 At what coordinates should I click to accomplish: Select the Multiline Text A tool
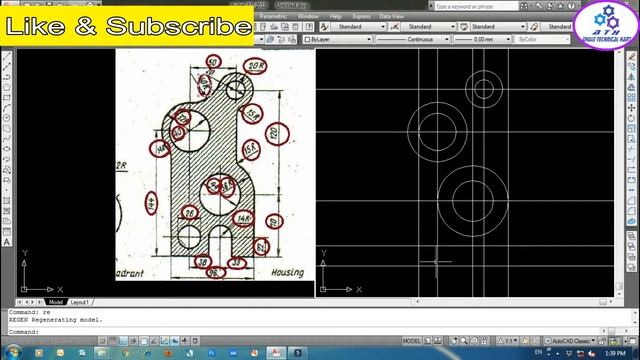pyautogui.click(x=7, y=242)
